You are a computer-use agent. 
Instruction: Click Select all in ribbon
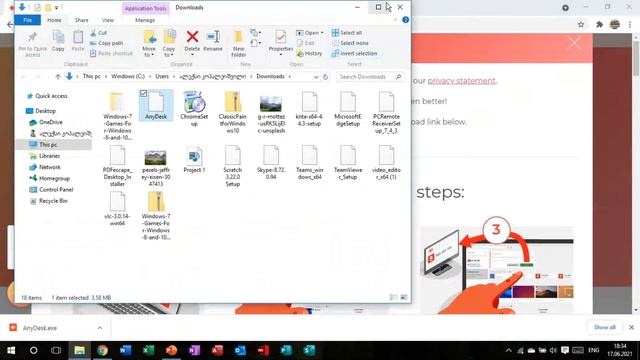click(347, 33)
